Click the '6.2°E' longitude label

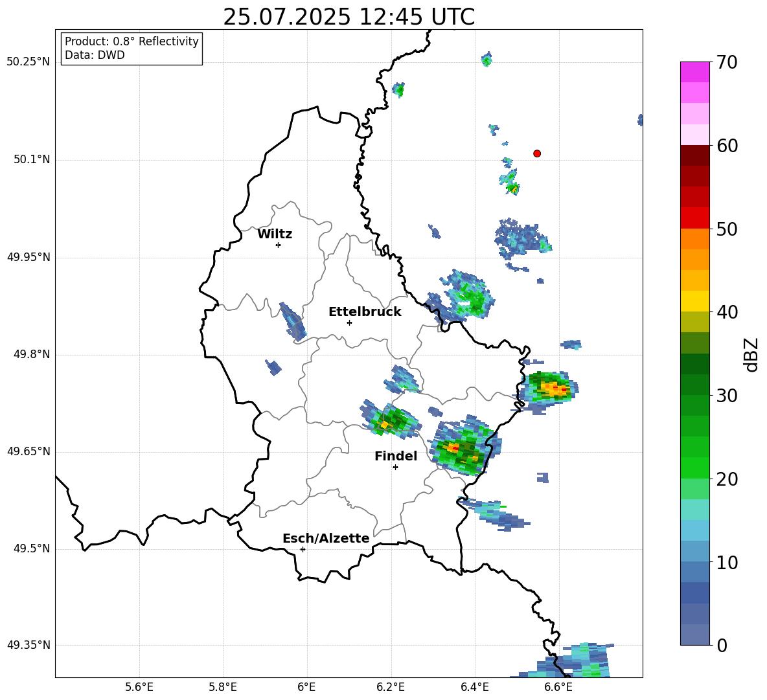[391, 687]
